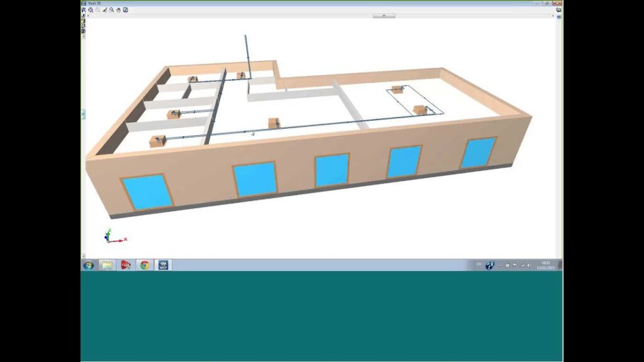Click the XYZ axis gizmo in viewport
The image size is (644, 362).
click(113, 236)
